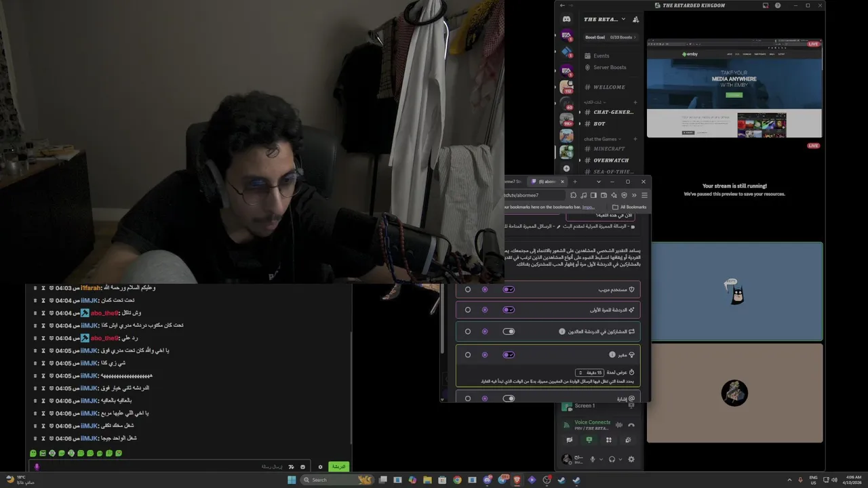The height and width of the screenshot is (488, 868).
Task: Open the CHAT-GENER... channel
Action: click(608, 112)
